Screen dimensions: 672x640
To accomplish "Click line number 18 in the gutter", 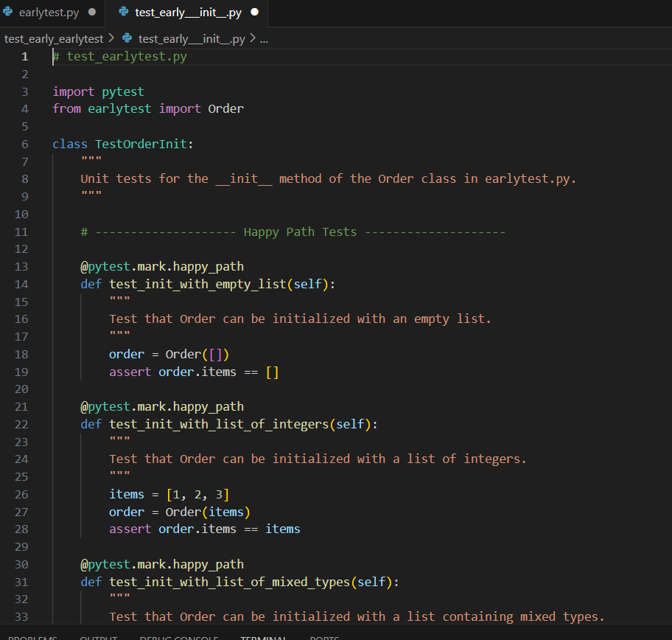I will pyautogui.click(x=21, y=355).
